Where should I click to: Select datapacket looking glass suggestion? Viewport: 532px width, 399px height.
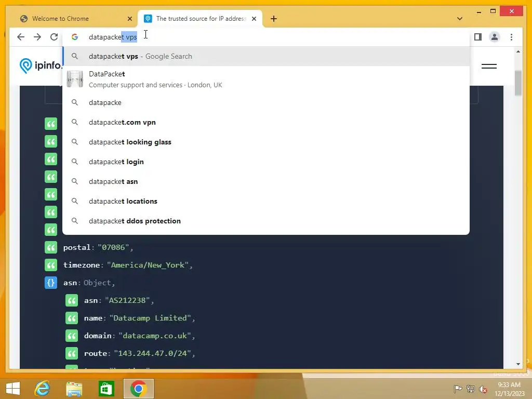pyautogui.click(x=267, y=142)
